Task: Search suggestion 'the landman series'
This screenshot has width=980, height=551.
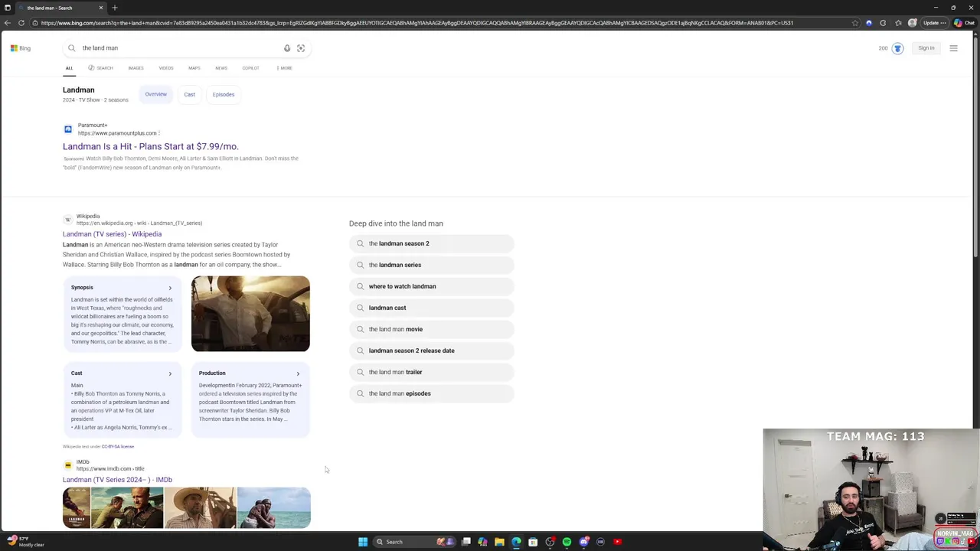Action: tap(432, 265)
